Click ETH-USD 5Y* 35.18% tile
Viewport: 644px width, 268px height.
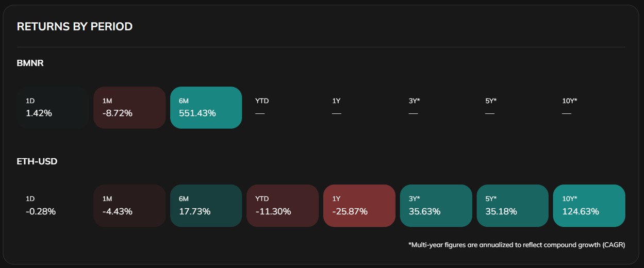tap(513, 206)
